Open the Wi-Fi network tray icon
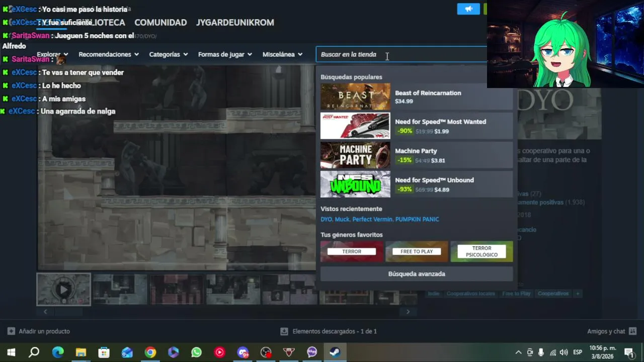The width and height of the screenshot is (644, 362). click(553, 352)
